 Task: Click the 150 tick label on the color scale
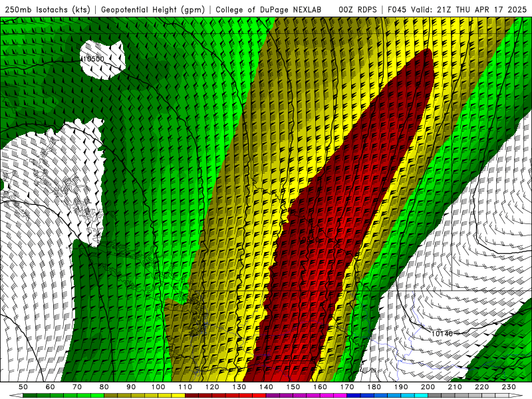(x=293, y=387)
